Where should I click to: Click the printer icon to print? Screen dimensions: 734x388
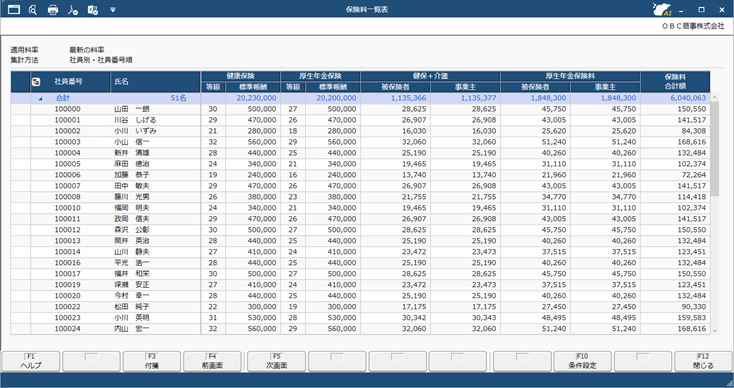[53, 10]
